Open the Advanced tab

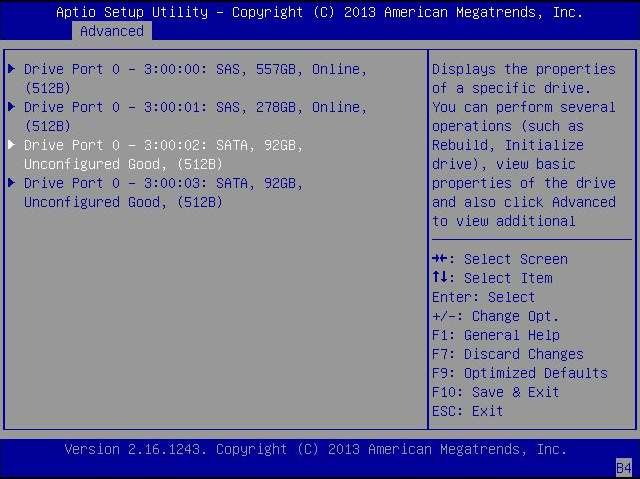pyautogui.click(x=112, y=31)
